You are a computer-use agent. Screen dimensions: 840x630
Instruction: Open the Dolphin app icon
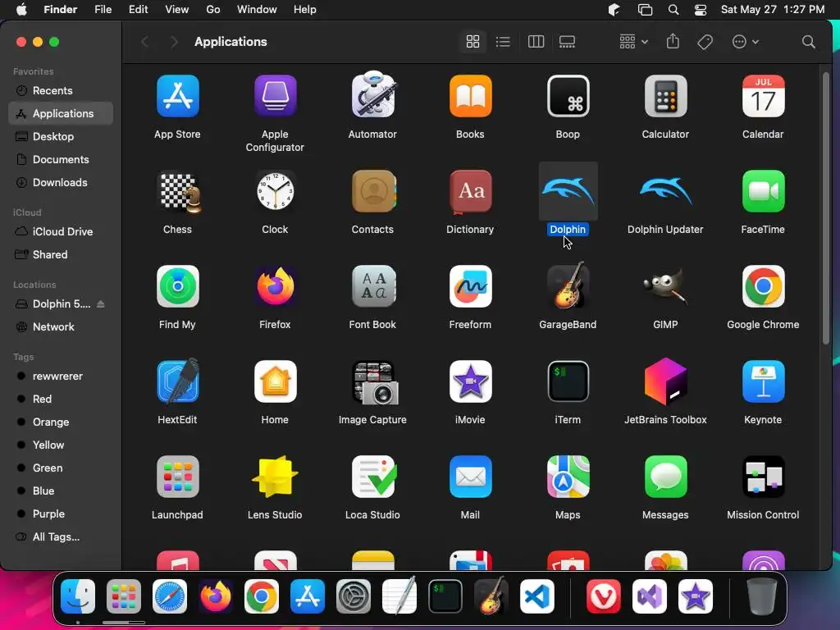[568, 191]
